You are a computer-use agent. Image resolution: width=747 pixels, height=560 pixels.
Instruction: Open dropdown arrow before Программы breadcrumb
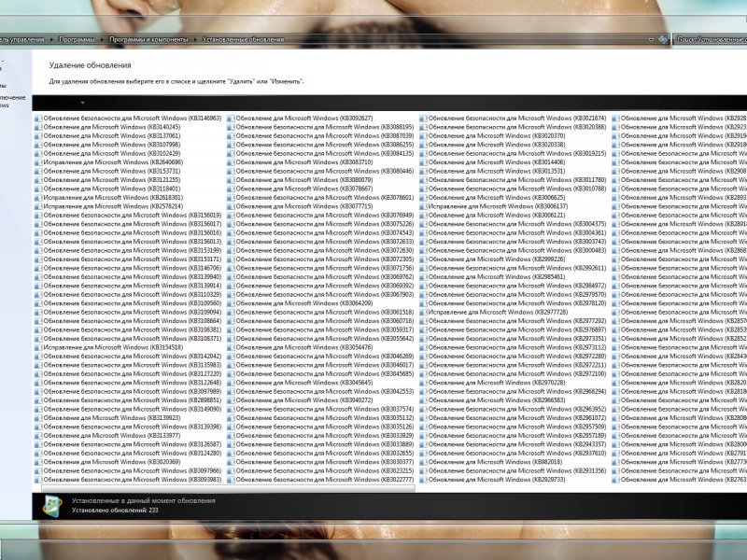52,39
